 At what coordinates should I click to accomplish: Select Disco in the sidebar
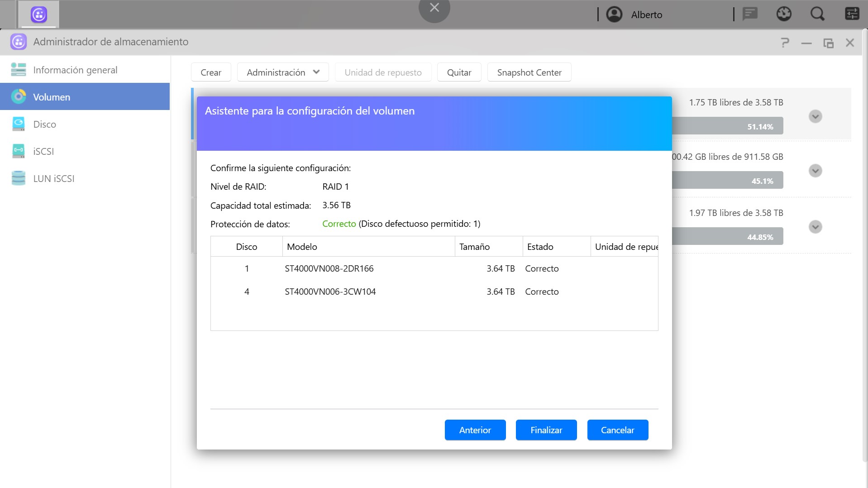click(44, 124)
